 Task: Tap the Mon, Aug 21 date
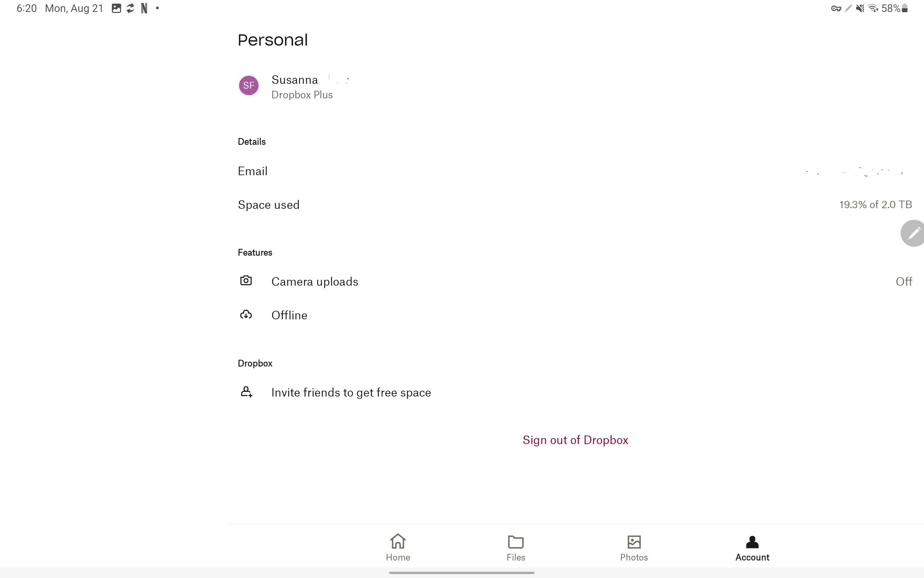click(74, 8)
